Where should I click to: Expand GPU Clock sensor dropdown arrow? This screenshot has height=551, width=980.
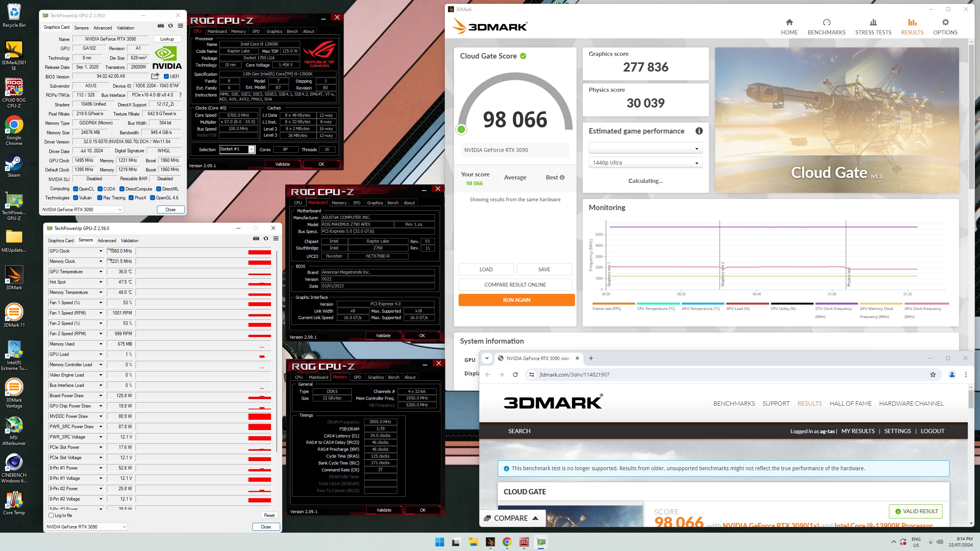click(x=101, y=251)
